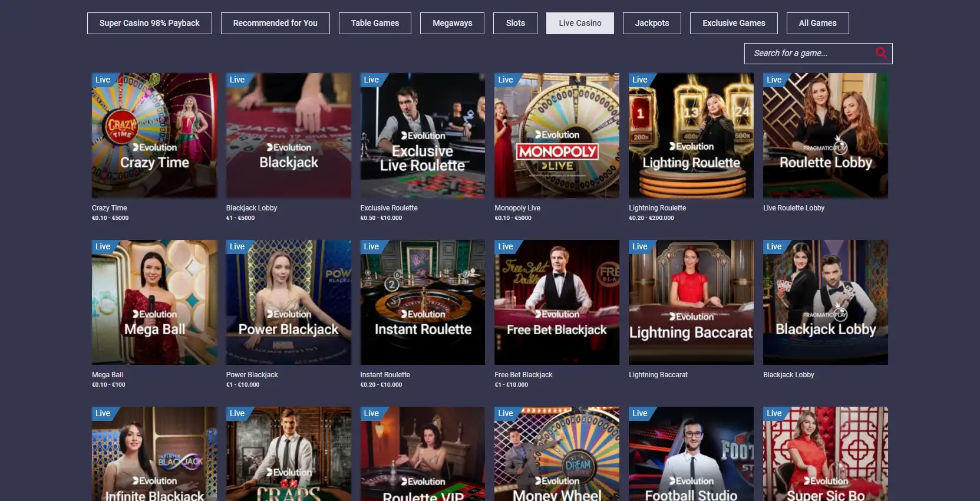
Task: Launch the Monopoly Live game tile
Action: [557, 136]
